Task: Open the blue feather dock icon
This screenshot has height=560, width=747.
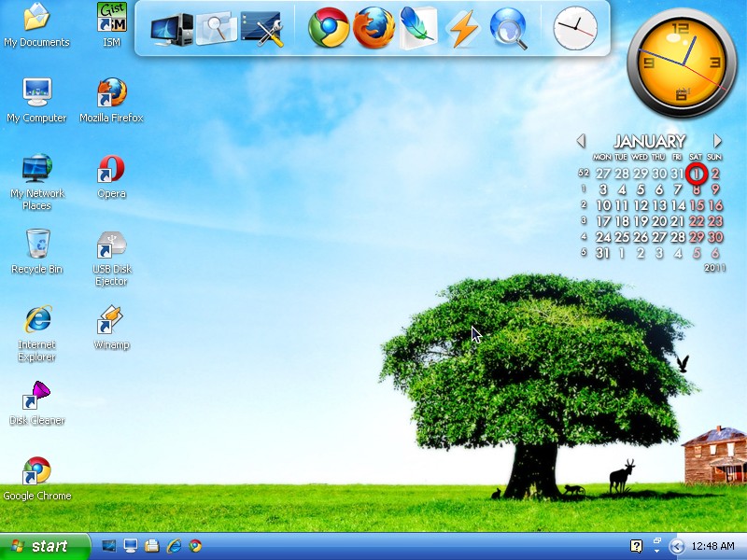Action: point(418,29)
